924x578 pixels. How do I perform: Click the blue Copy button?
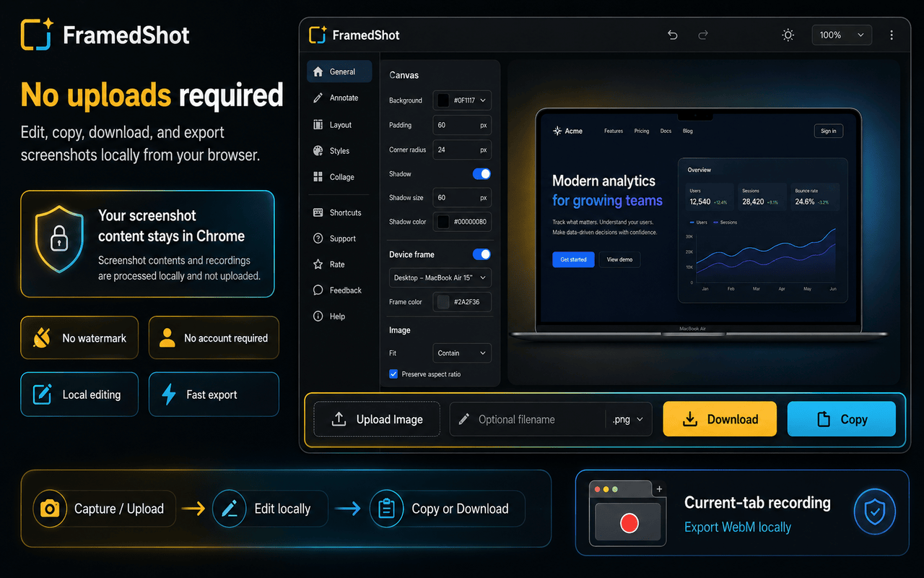pos(842,419)
